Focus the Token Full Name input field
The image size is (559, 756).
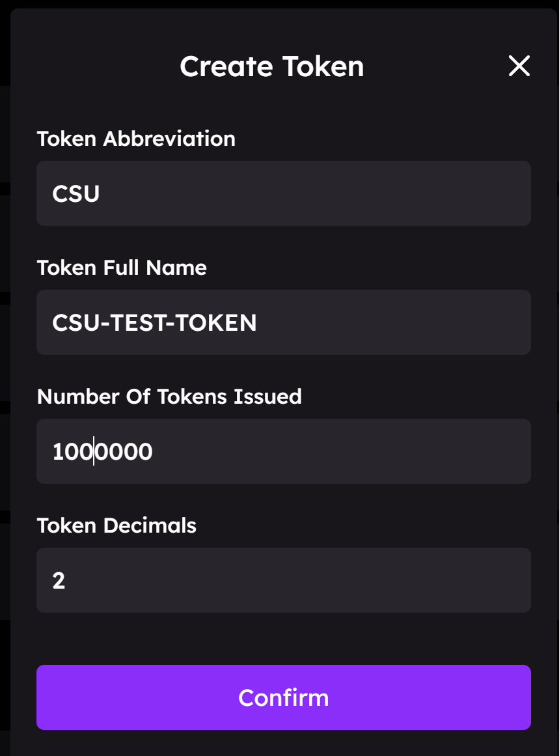pos(283,322)
